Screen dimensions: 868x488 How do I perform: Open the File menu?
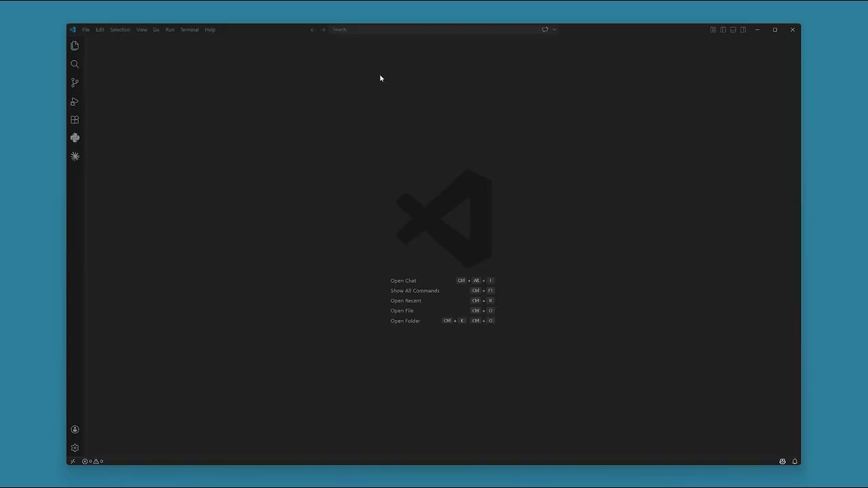(x=86, y=30)
